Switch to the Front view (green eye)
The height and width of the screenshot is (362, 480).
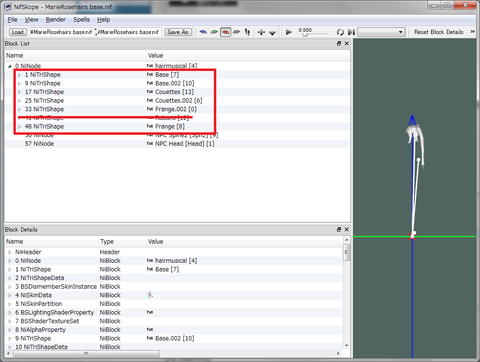(x=214, y=32)
